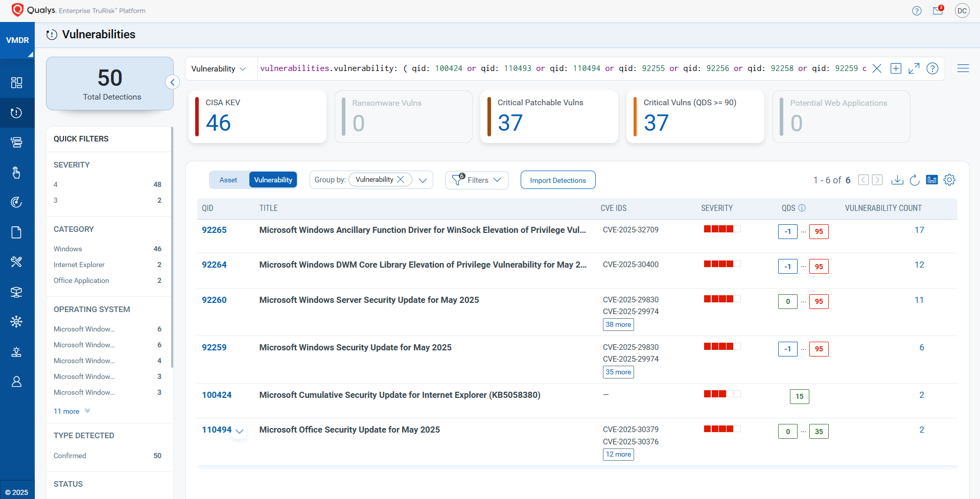Open table settings gear icon

[x=949, y=180]
